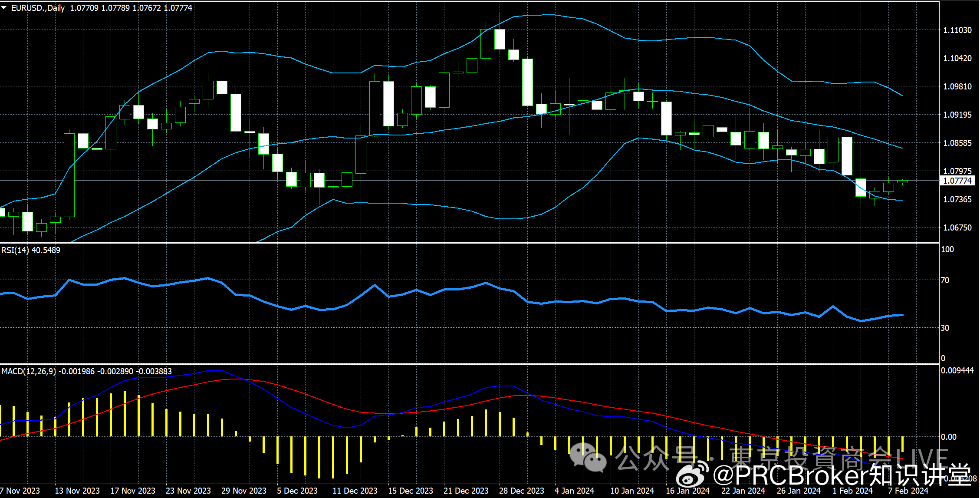Click the 17 Nov 2023 date label
Viewport: 980px width, 498px height.
click(133, 491)
